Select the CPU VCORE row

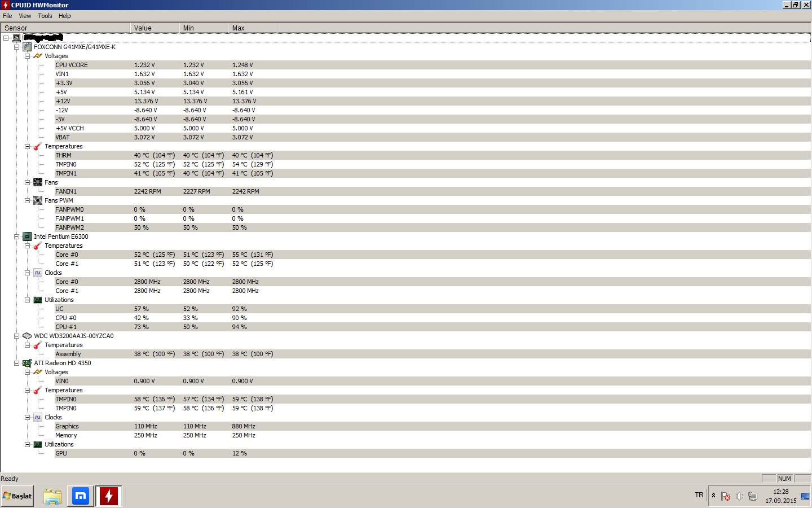pos(405,65)
